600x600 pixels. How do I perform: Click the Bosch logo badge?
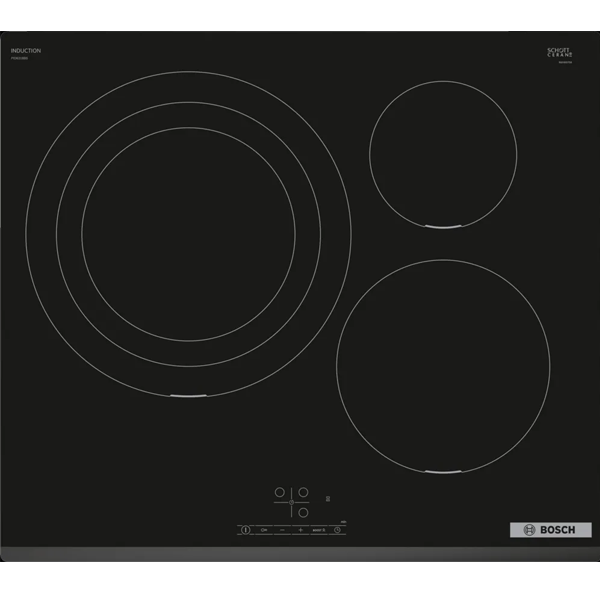click(544, 529)
